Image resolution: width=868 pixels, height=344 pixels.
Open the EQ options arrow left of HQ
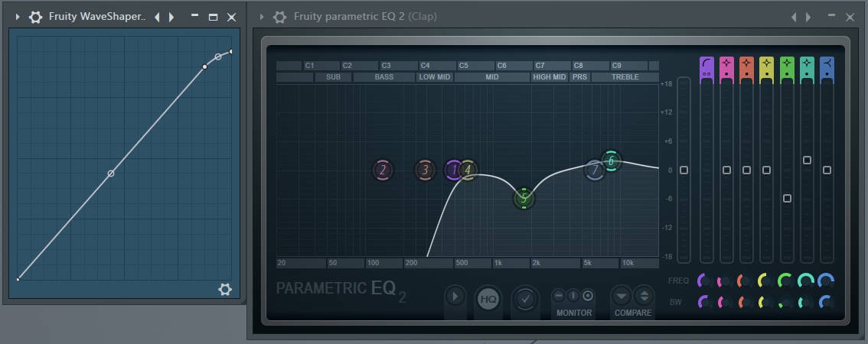click(455, 297)
